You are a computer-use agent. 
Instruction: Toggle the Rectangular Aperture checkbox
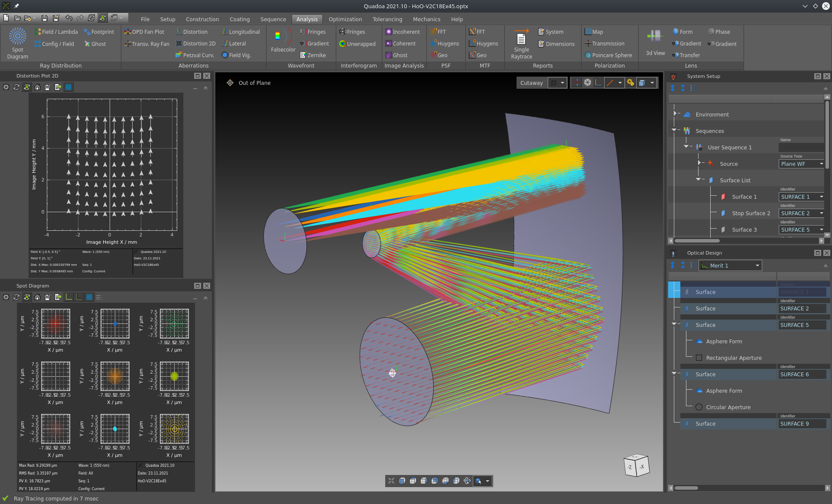(x=699, y=358)
